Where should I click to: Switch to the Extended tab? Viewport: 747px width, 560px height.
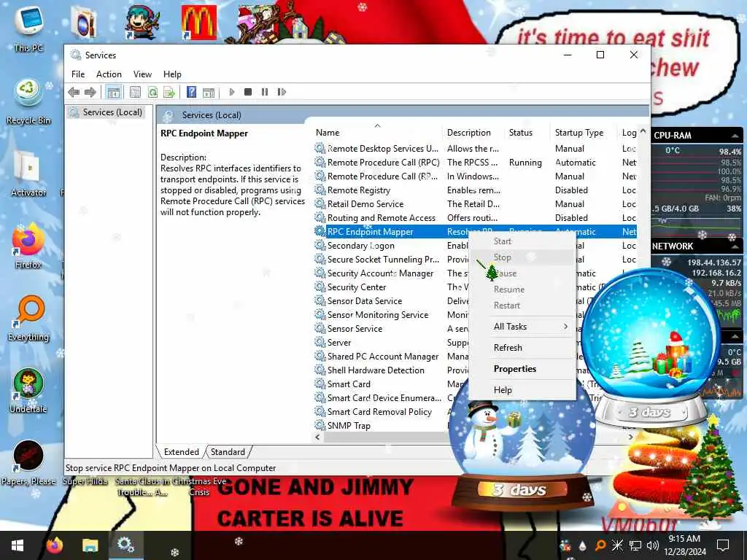[181, 452]
